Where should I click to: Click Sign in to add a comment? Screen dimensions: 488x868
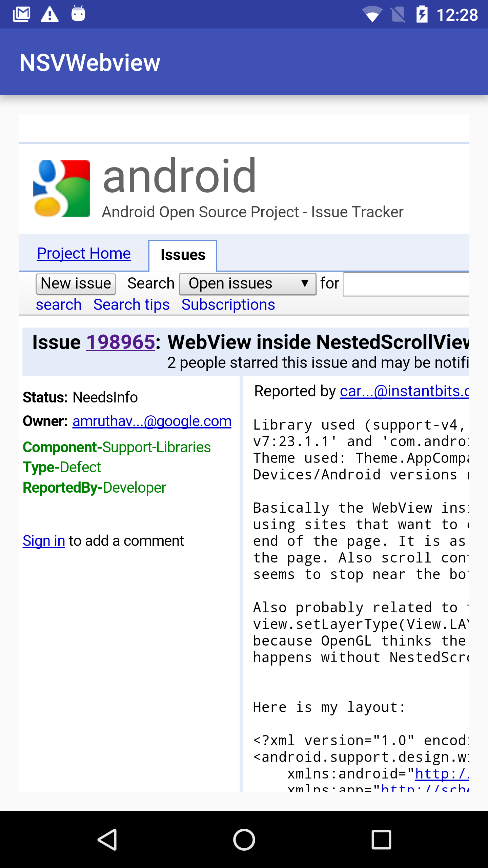tap(44, 541)
